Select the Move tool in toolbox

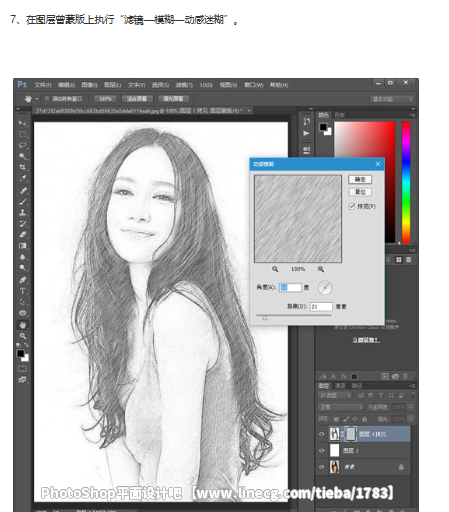(x=23, y=123)
